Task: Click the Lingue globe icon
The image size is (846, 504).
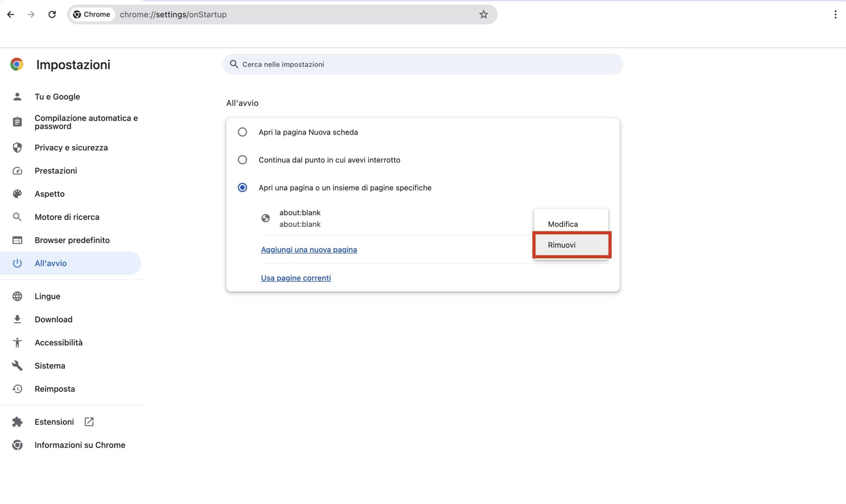Action: click(17, 296)
